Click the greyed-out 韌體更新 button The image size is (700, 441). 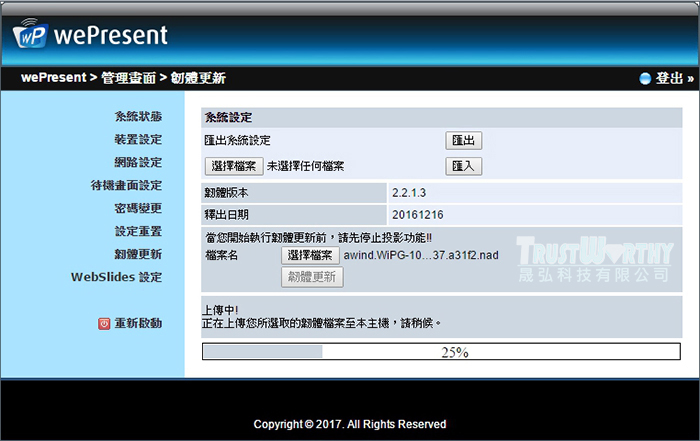[x=312, y=277]
